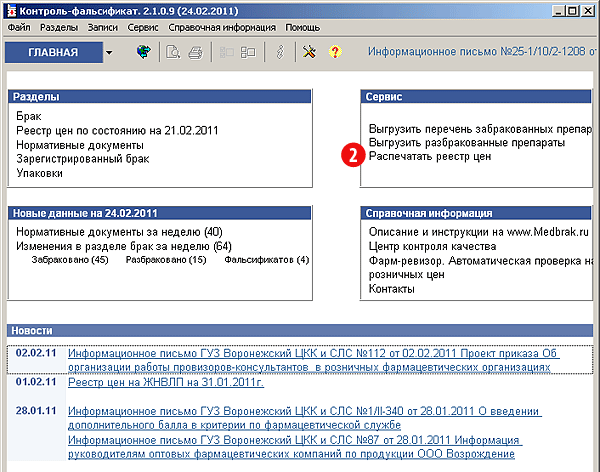
Task: Click the application icon in title bar
Action: coord(11,11)
